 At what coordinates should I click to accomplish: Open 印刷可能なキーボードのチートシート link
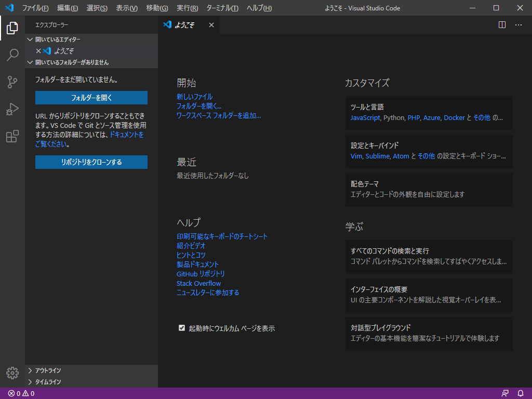(222, 236)
